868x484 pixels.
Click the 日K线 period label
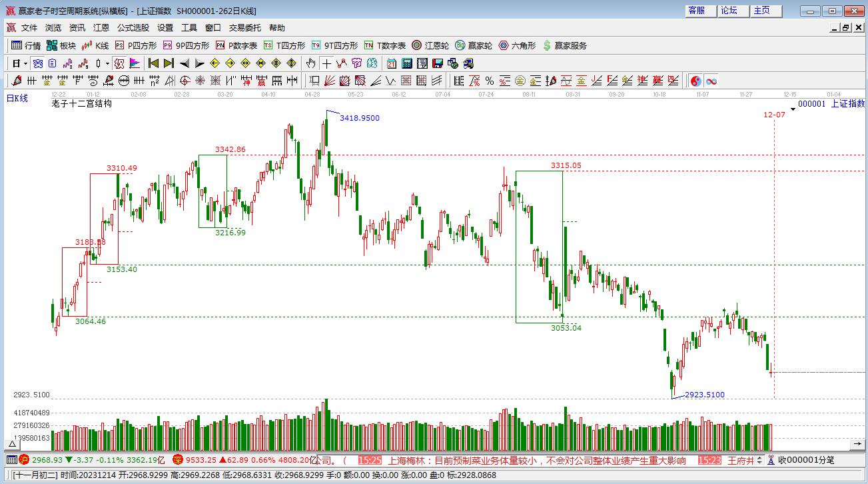17,99
